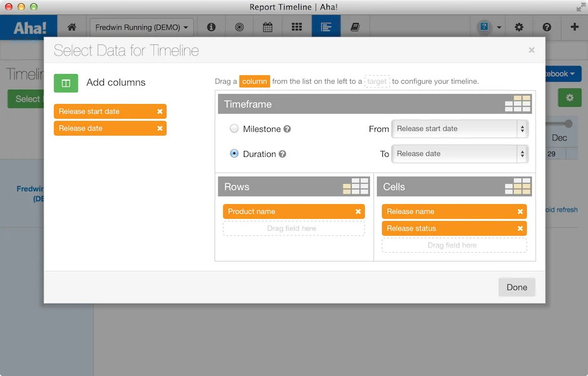Select the Duration radio button
Image resolution: width=588 pixels, height=376 pixels.
[x=234, y=153]
